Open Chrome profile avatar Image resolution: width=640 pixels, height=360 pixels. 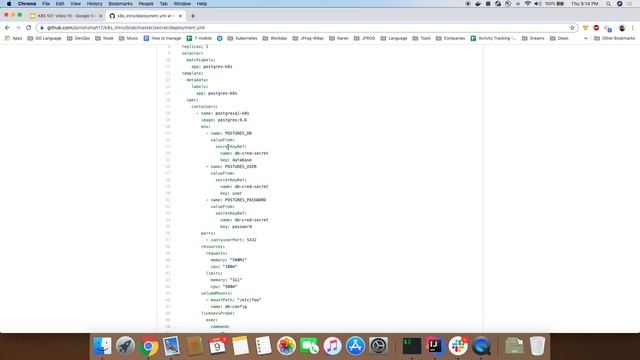tap(622, 28)
